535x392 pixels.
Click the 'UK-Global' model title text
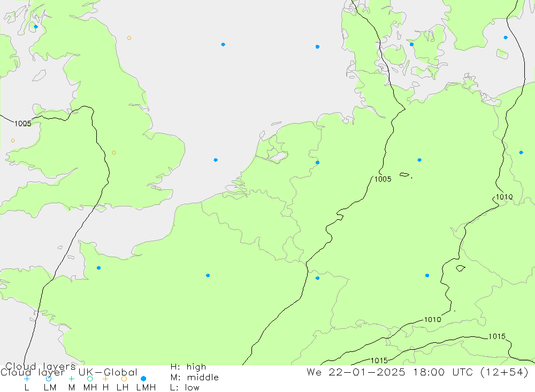pos(108,372)
